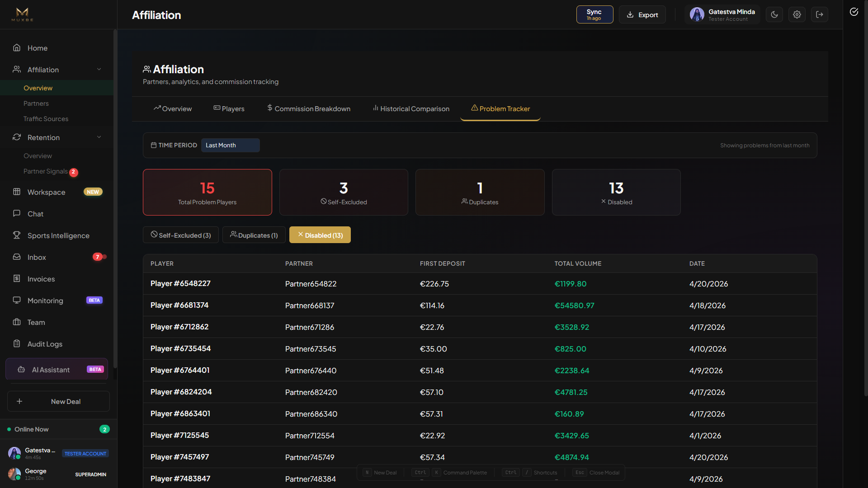
Task: Toggle dark mode moon icon
Action: [x=774, y=14]
